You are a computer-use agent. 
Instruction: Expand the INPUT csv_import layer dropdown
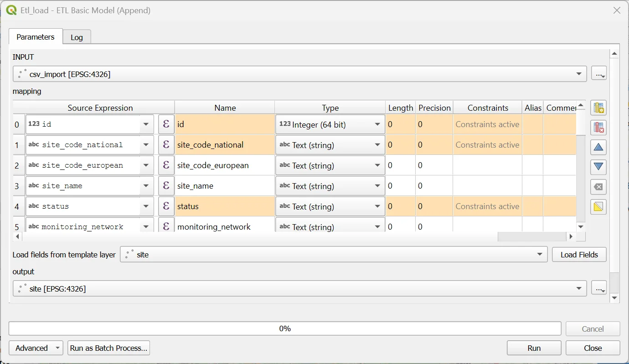[579, 74]
